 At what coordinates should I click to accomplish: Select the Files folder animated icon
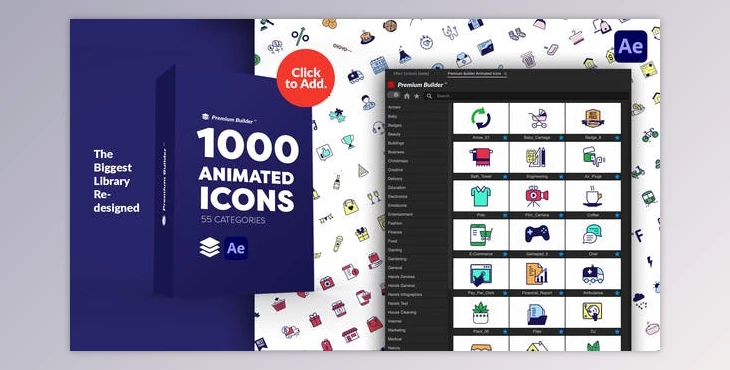tap(537, 312)
